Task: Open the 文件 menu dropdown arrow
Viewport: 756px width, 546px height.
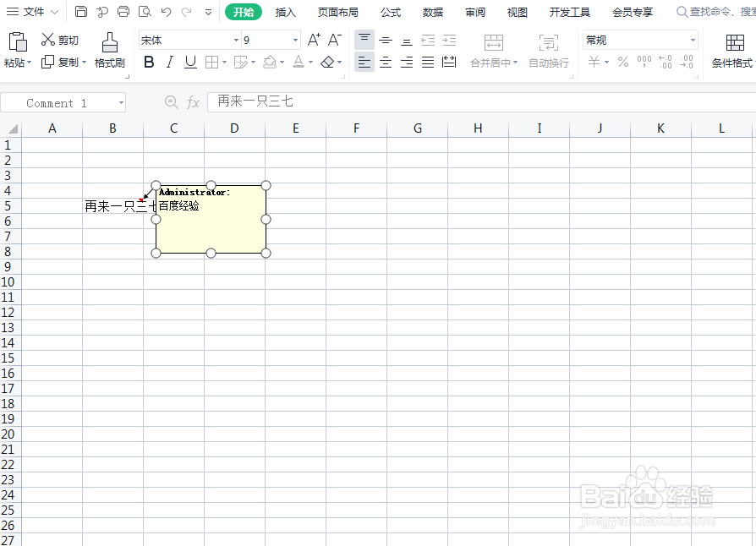Action: pos(54,12)
